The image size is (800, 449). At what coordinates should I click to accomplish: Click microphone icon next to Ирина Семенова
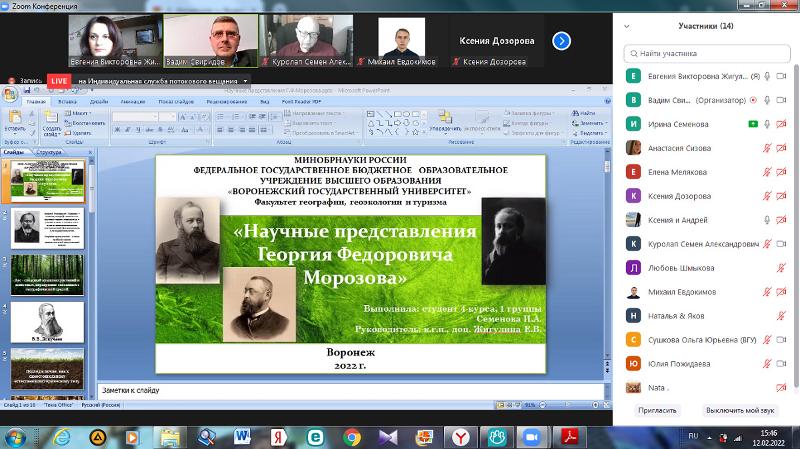(x=767, y=124)
